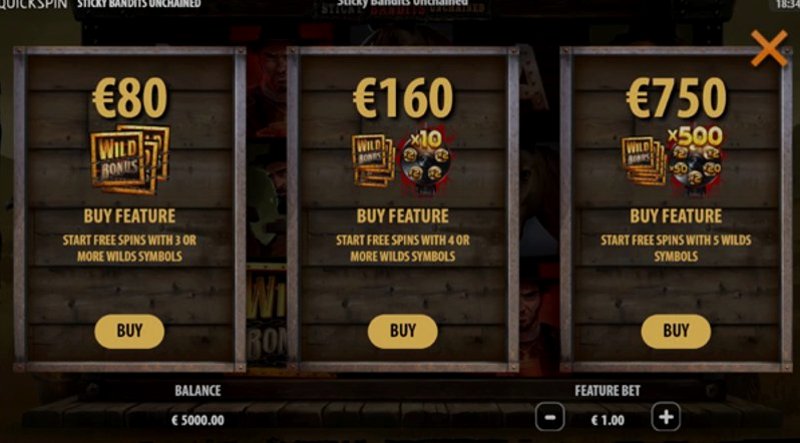Decrease feature bet with minus button
Image resolution: width=800 pixels, height=443 pixels.
(x=550, y=416)
